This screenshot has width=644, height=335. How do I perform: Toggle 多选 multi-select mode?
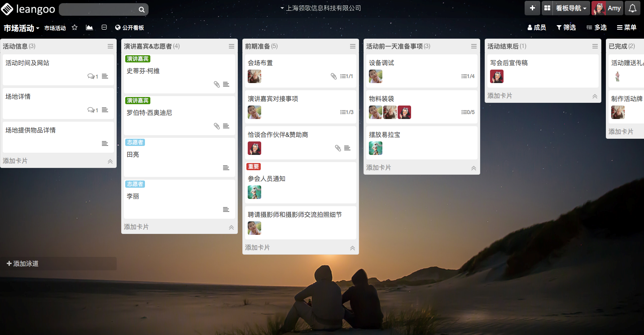coord(596,27)
